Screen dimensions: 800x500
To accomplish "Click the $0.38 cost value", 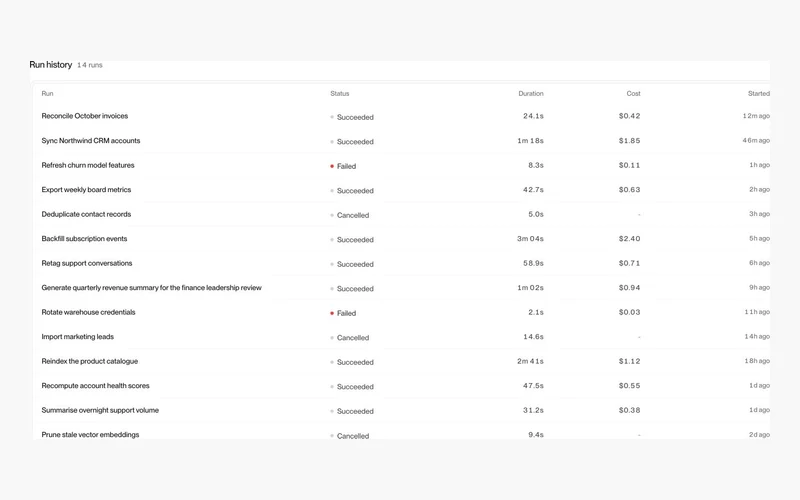I will coord(630,410).
